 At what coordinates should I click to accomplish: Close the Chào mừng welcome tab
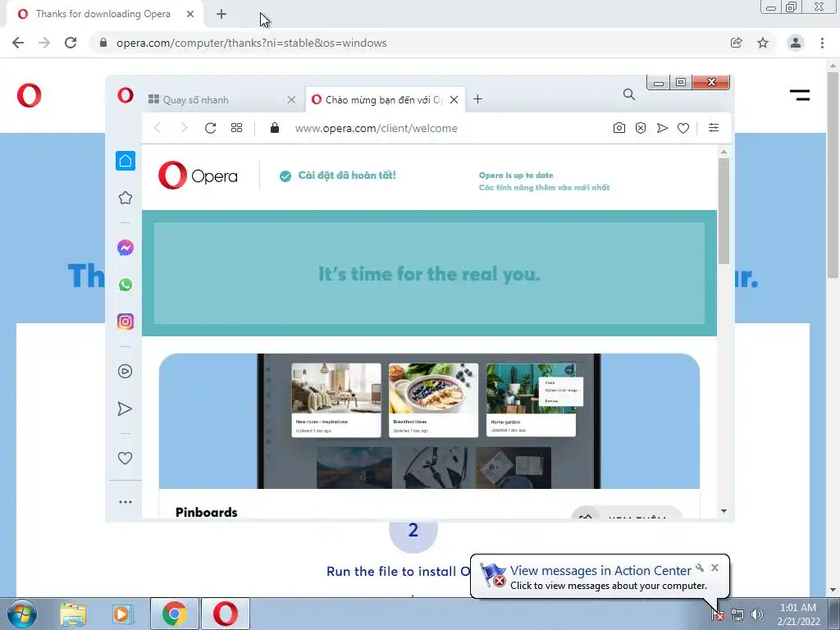click(454, 99)
